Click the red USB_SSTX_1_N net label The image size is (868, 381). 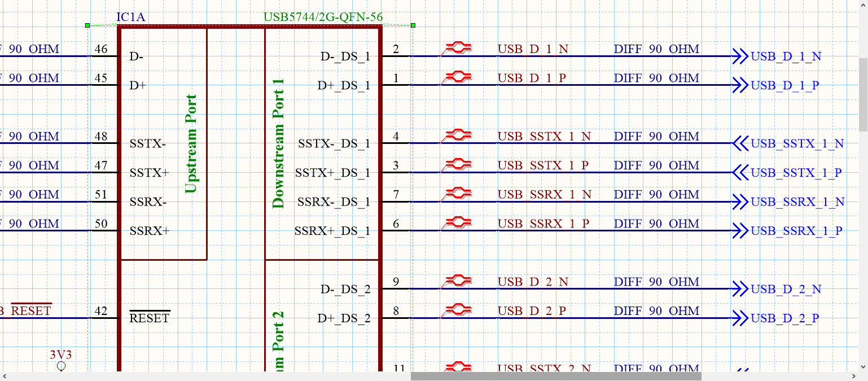pos(544,136)
